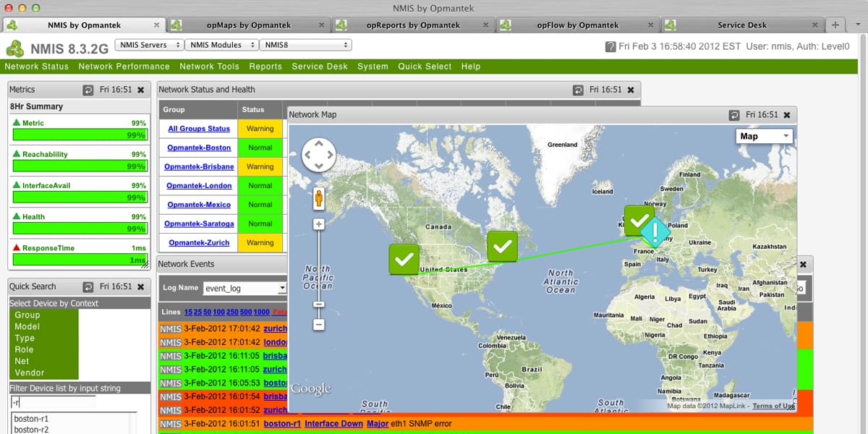The width and height of the screenshot is (868, 434).
Task: Click the warning diamond marker in Europe
Action: pos(655,232)
